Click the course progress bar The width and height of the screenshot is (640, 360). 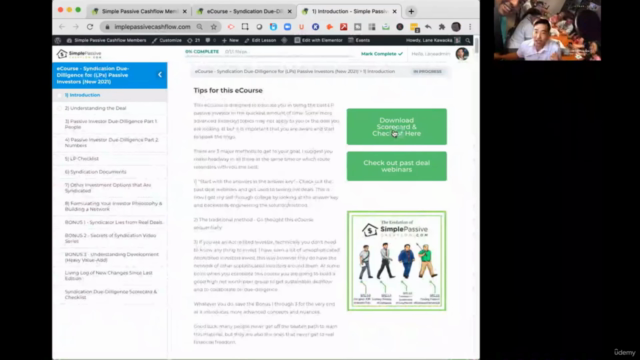pos(269,56)
